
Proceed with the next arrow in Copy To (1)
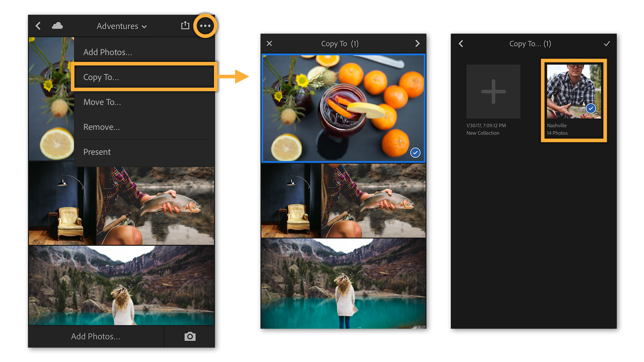pyautogui.click(x=417, y=43)
